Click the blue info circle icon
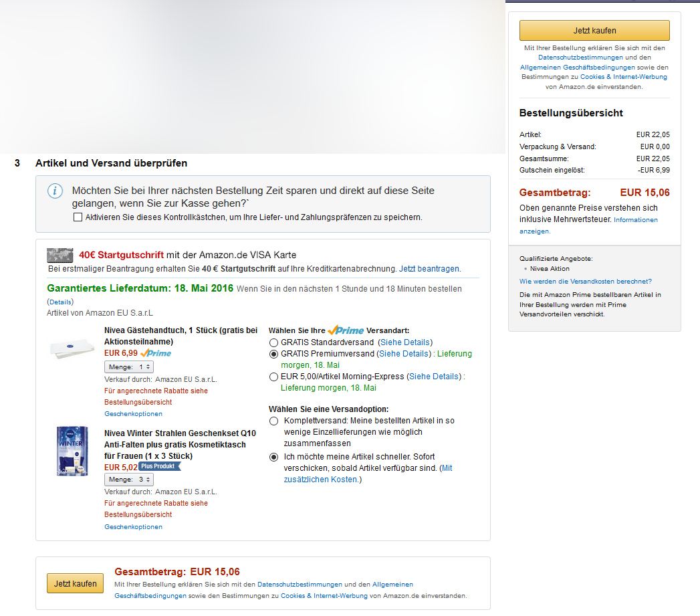700x616 pixels. 55,191
